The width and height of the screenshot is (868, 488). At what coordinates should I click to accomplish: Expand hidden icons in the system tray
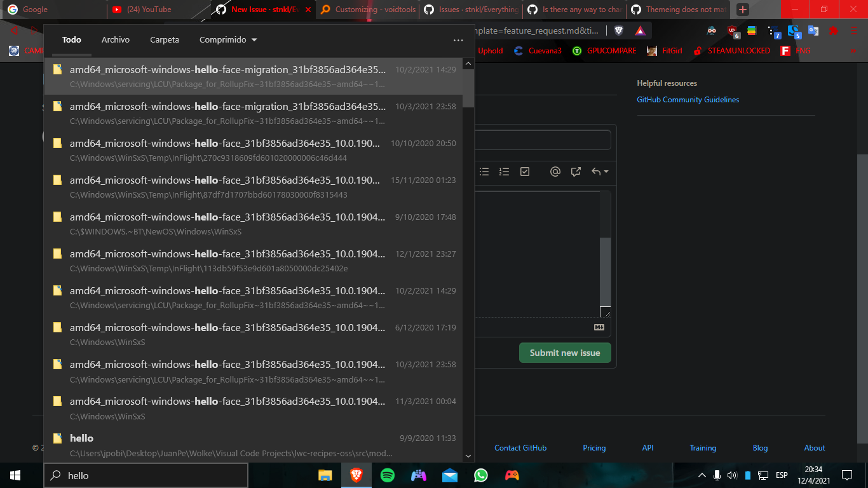[x=702, y=475]
